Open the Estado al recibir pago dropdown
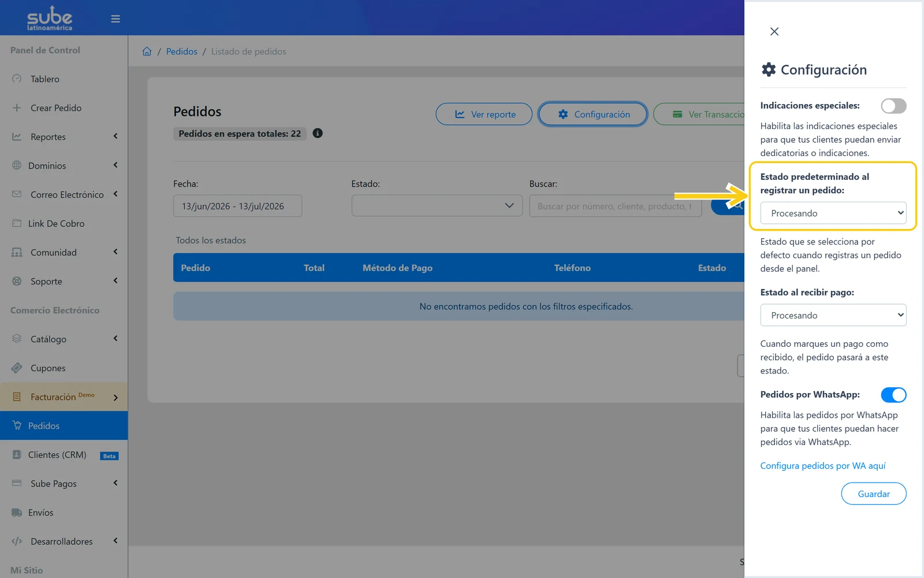The height and width of the screenshot is (578, 924). pos(833,315)
